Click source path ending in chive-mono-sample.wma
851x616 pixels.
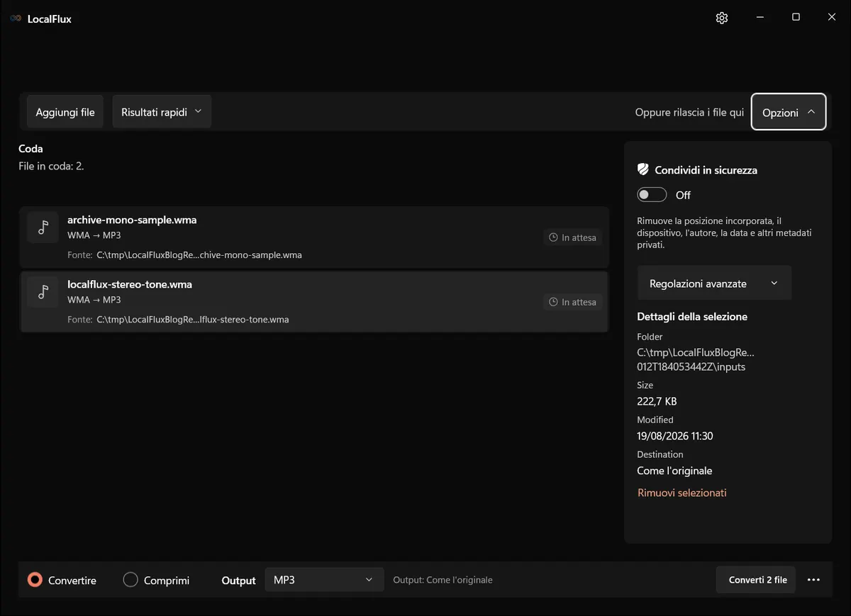199,255
